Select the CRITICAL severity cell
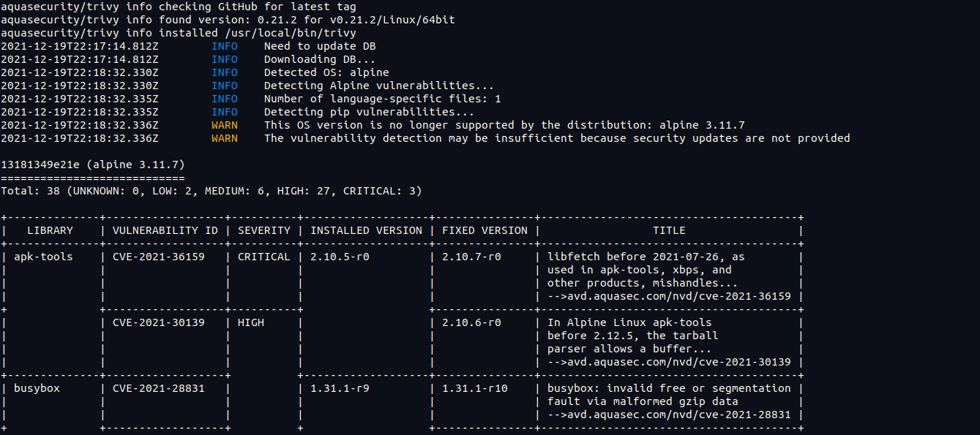This screenshot has height=435, width=980. (x=264, y=257)
